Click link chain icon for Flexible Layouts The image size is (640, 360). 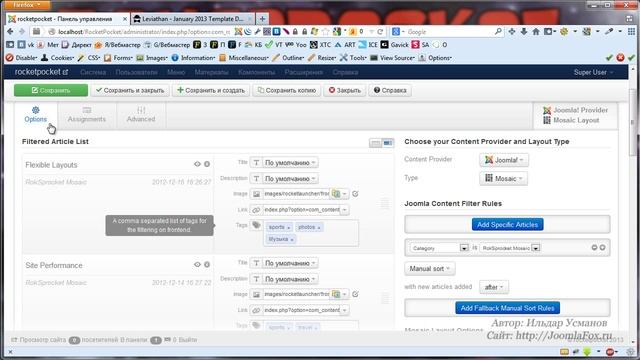tap(256, 210)
